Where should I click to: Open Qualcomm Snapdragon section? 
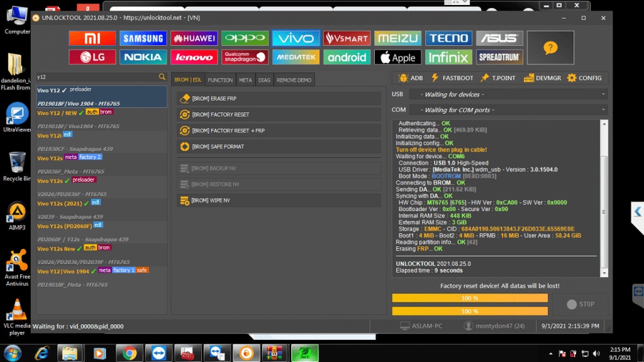[x=245, y=57]
